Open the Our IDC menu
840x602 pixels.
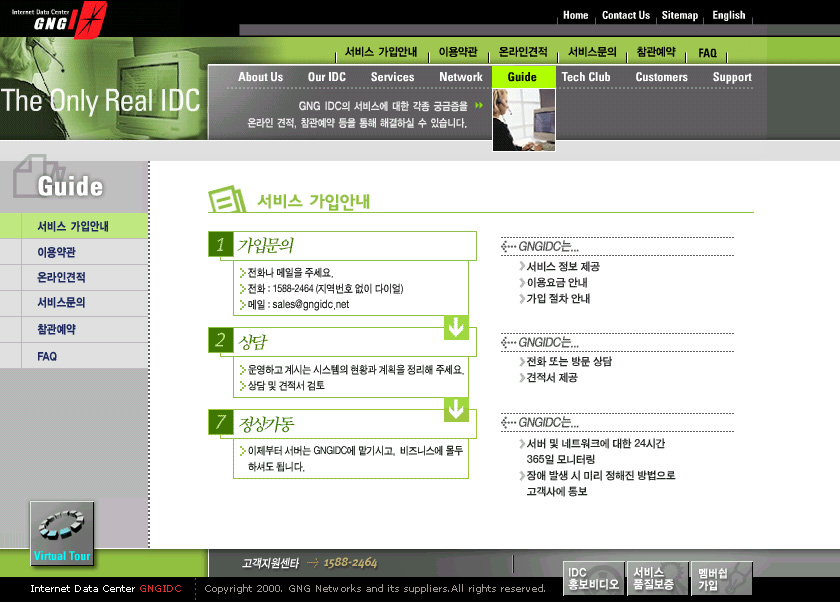coord(327,77)
